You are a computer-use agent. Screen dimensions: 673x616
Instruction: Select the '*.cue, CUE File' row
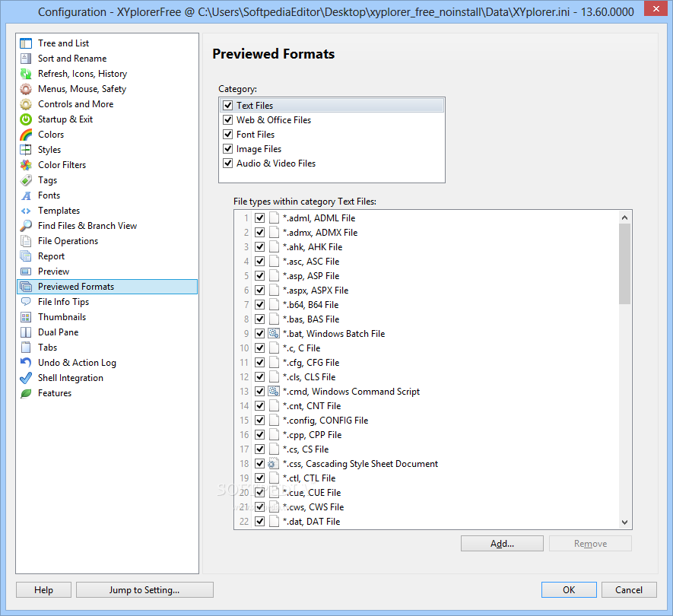(x=427, y=493)
